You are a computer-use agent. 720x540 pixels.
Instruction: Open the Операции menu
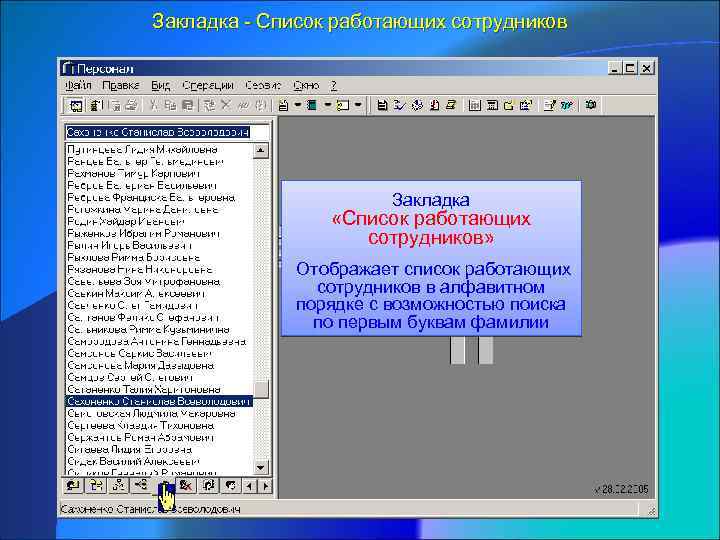point(208,85)
